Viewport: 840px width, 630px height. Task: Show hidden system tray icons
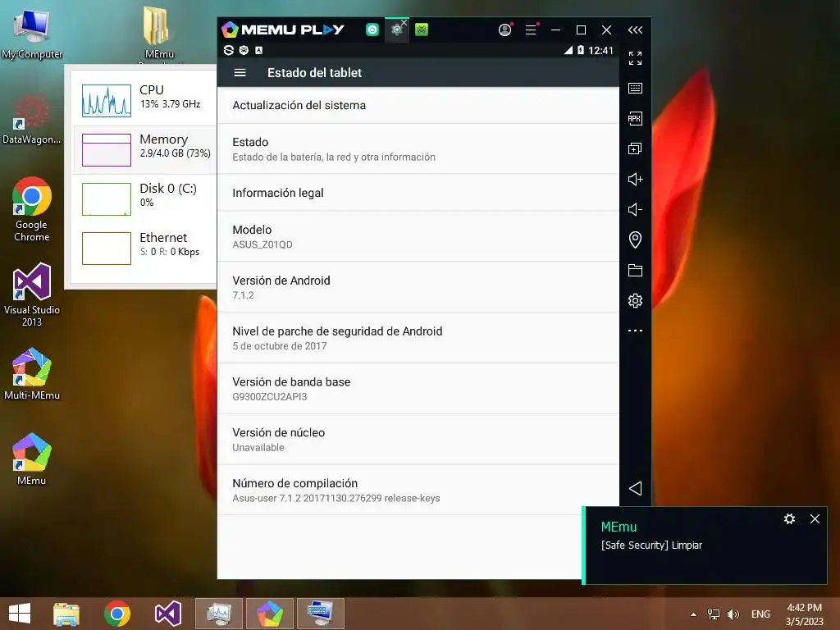[x=693, y=614]
